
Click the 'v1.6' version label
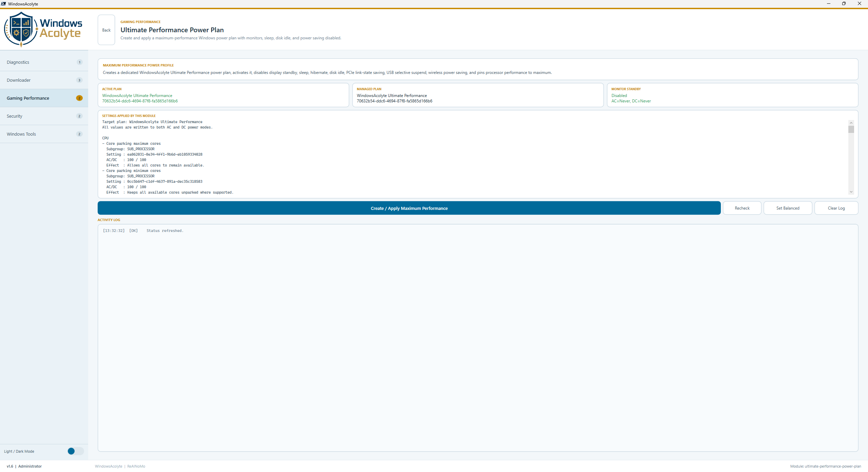point(10,466)
